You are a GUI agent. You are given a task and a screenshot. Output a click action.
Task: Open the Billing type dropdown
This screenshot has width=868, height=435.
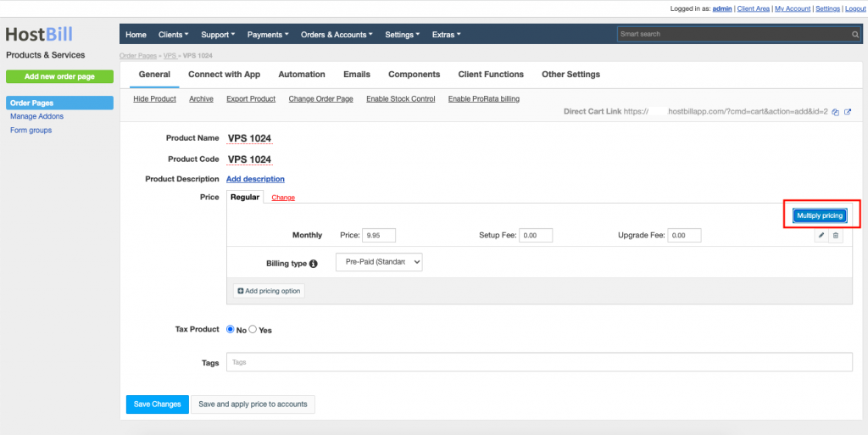pos(379,262)
